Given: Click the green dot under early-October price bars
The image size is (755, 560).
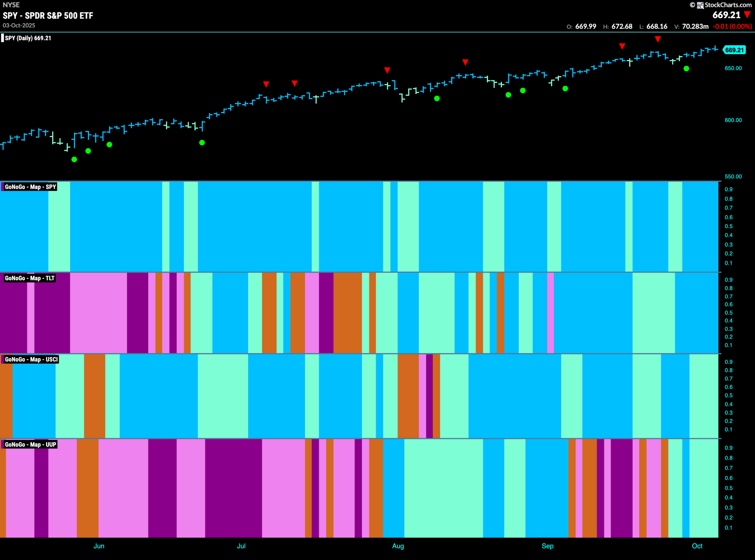Looking at the screenshot, I should [686, 69].
